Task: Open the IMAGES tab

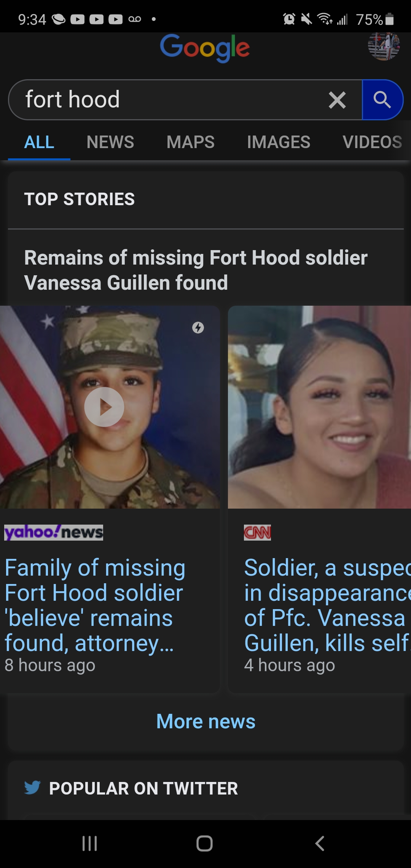Action: [279, 142]
